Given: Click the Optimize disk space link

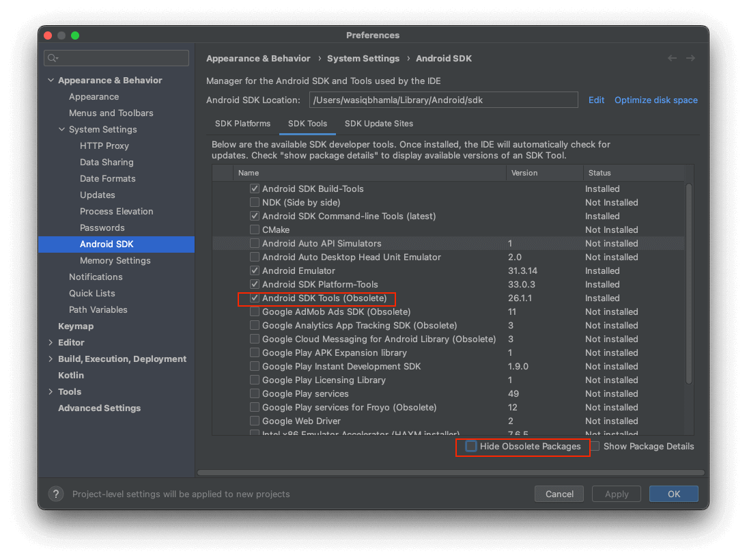Looking at the screenshot, I should coord(656,100).
